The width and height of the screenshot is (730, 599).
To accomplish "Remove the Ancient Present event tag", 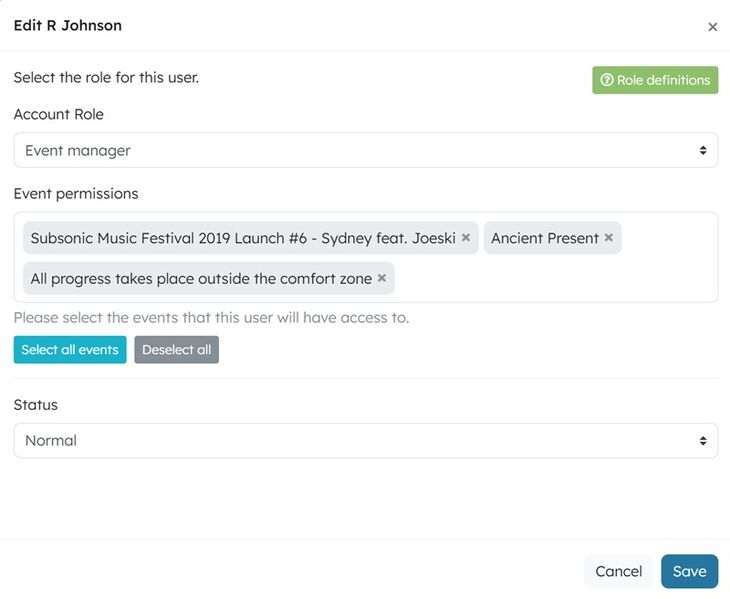I will [x=609, y=238].
